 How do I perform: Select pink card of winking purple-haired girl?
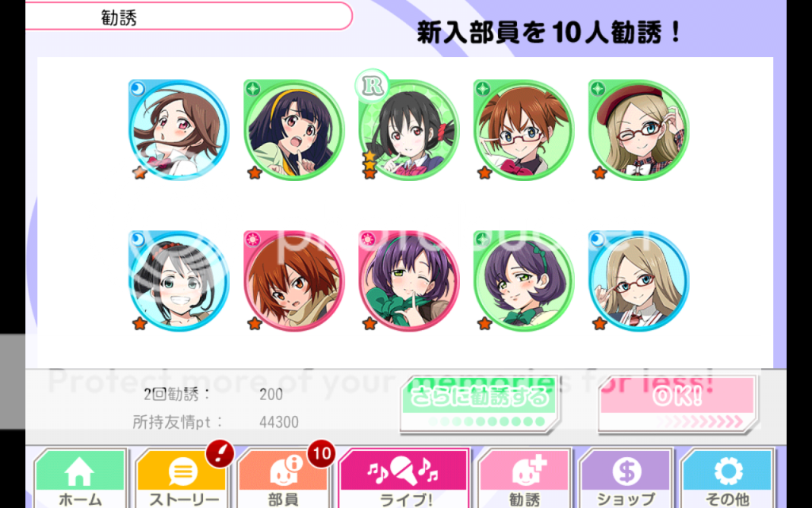(x=408, y=281)
